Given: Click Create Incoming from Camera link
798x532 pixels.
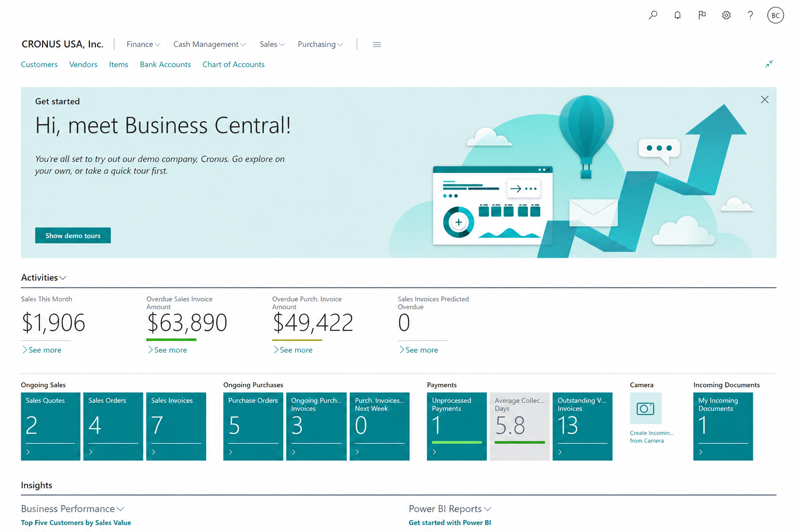Looking at the screenshot, I should [651, 437].
